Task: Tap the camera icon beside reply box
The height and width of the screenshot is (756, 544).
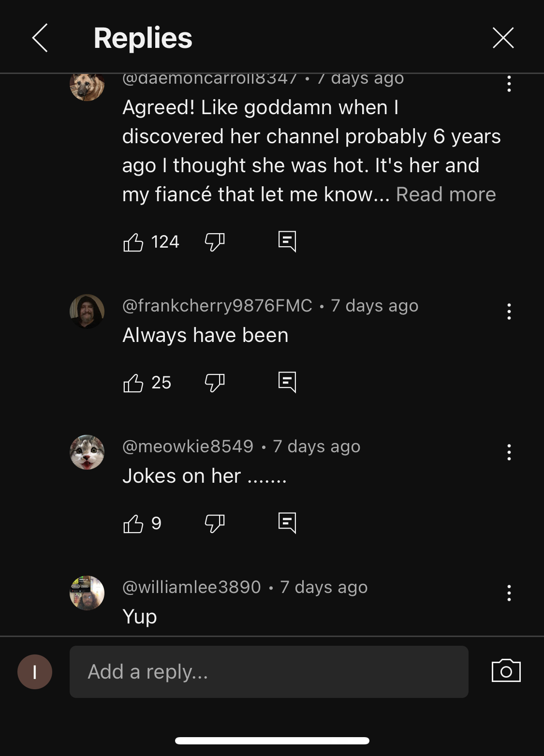Action: pos(506,671)
